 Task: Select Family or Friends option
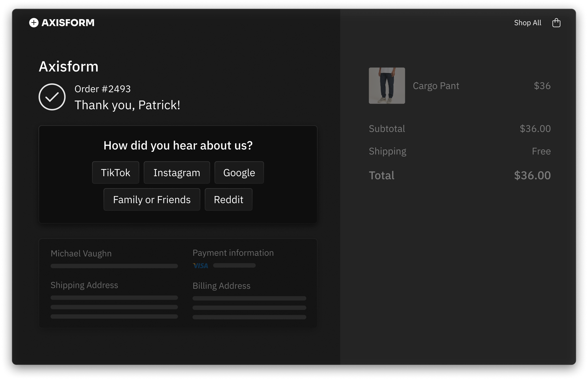[152, 199]
